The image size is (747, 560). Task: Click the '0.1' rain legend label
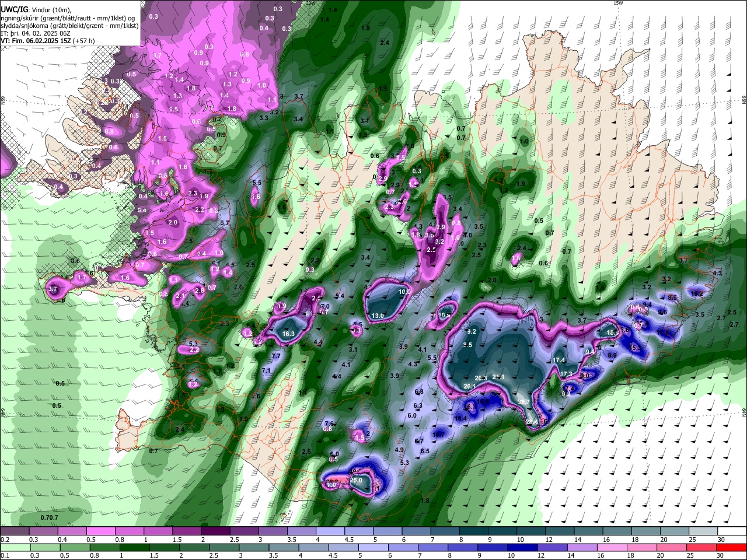click(5, 555)
